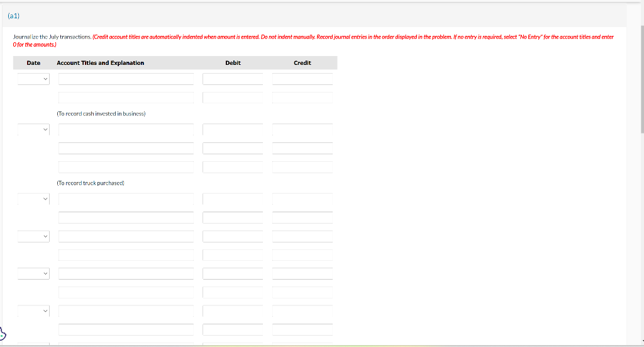The image size is (644, 347).
Task: Click second-line credit field of cash invested entry
Action: pyautogui.click(x=303, y=98)
